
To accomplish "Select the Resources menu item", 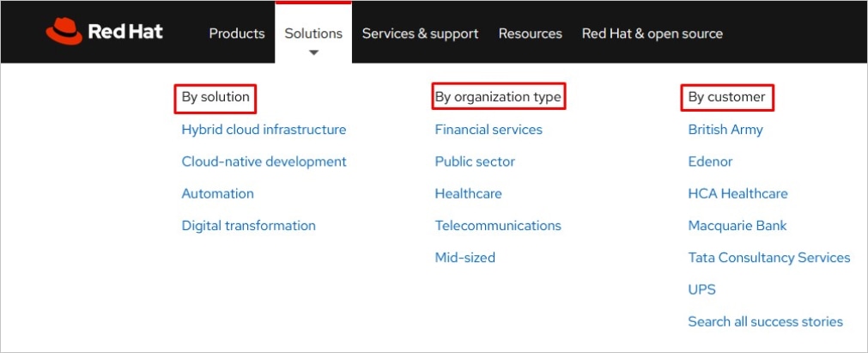I will [530, 33].
